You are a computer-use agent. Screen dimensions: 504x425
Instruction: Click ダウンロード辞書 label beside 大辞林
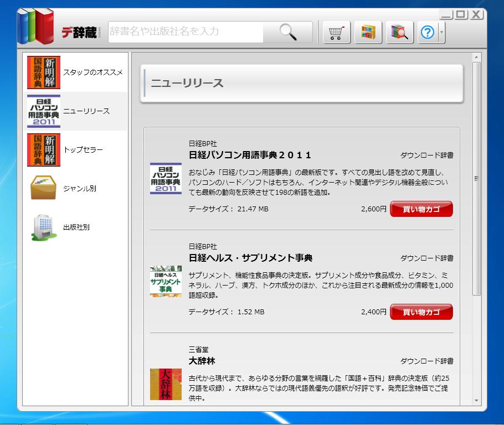[427, 361]
